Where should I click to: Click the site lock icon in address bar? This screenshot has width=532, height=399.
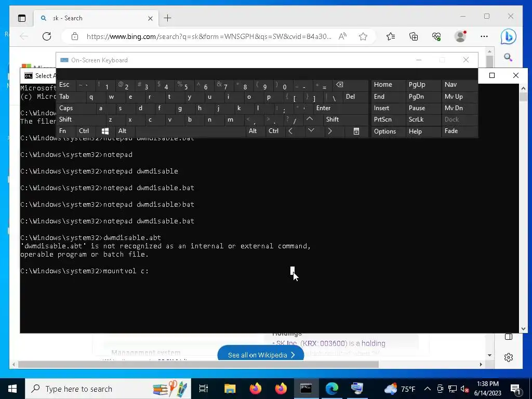75,36
